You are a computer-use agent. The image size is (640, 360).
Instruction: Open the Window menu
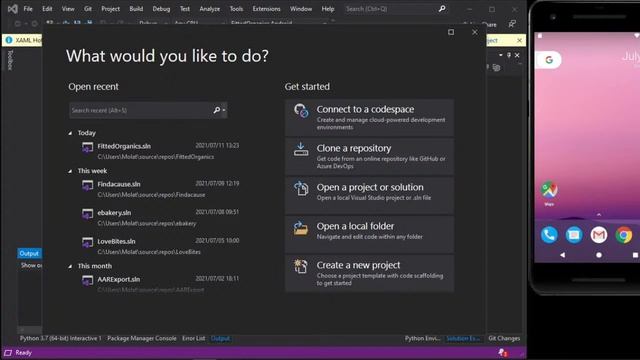[301, 9]
